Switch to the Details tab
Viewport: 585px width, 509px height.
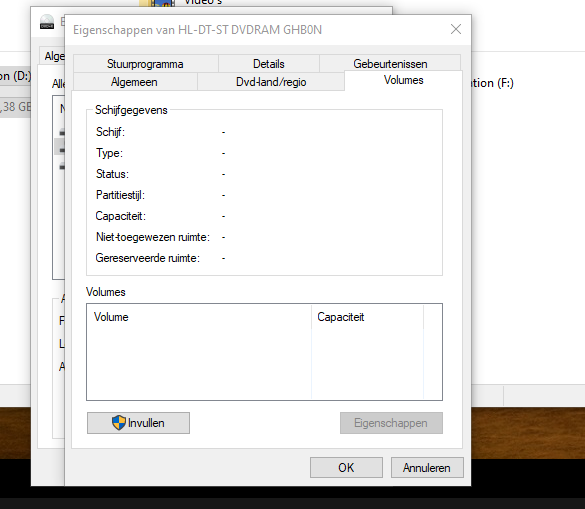(269, 63)
